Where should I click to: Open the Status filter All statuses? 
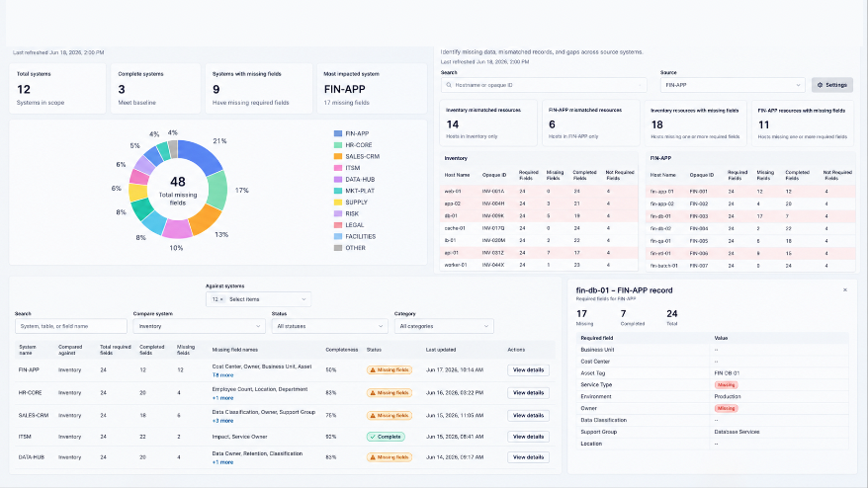click(329, 326)
